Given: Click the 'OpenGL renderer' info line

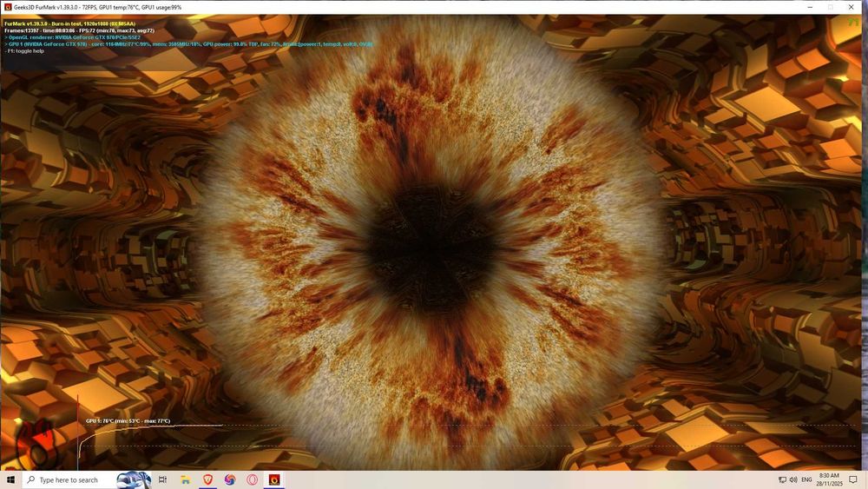Looking at the screenshot, I should point(73,37).
